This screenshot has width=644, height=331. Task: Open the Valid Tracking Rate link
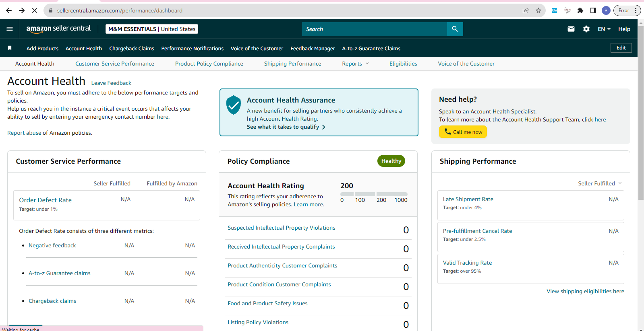tap(467, 263)
